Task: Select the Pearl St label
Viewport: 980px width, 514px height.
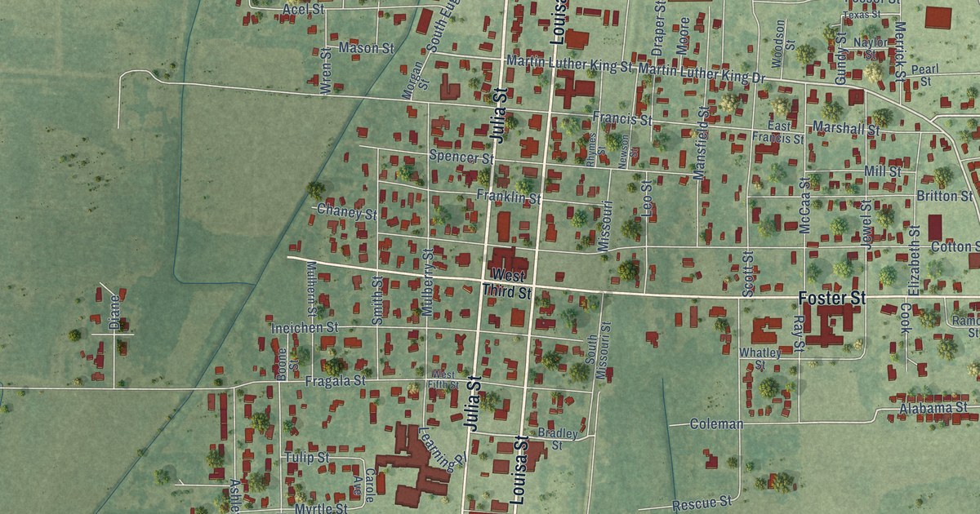Action: 925,75
